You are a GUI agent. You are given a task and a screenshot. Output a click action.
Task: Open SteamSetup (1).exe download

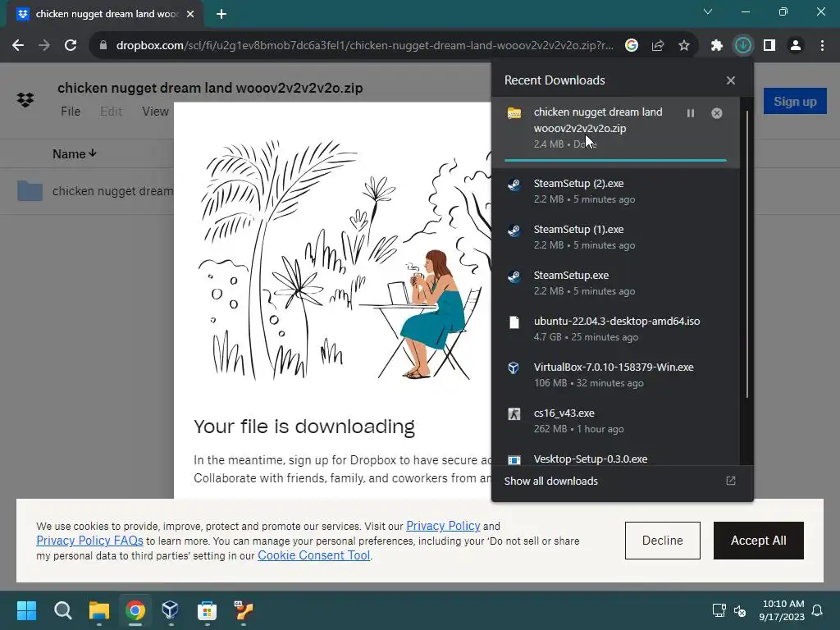615,237
